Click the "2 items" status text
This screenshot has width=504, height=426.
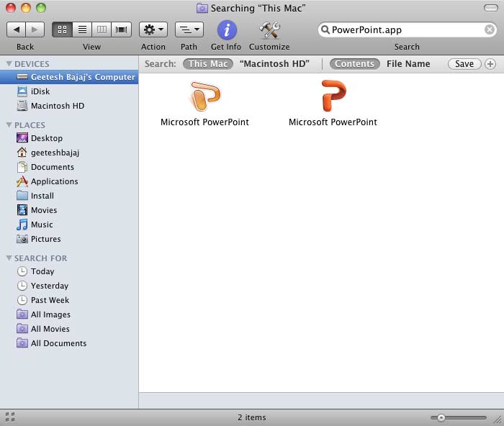252,417
